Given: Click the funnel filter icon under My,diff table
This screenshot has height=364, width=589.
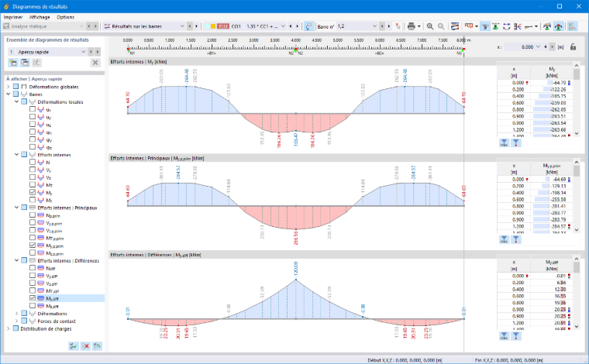Looking at the screenshot, I should click(516, 336).
